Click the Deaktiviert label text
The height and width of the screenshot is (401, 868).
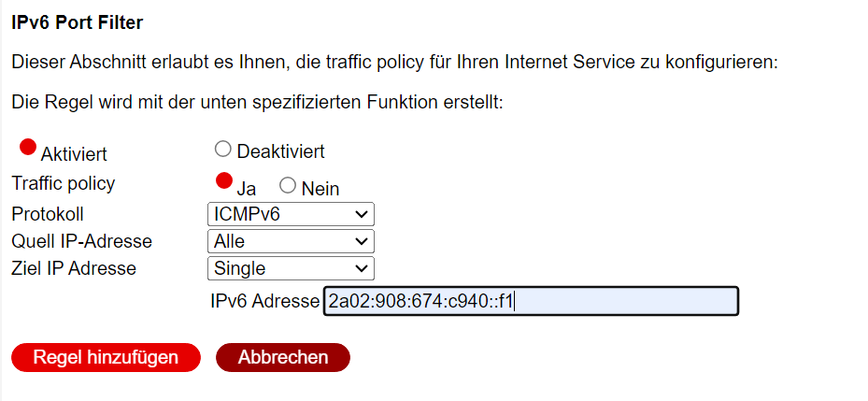(280, 151)
